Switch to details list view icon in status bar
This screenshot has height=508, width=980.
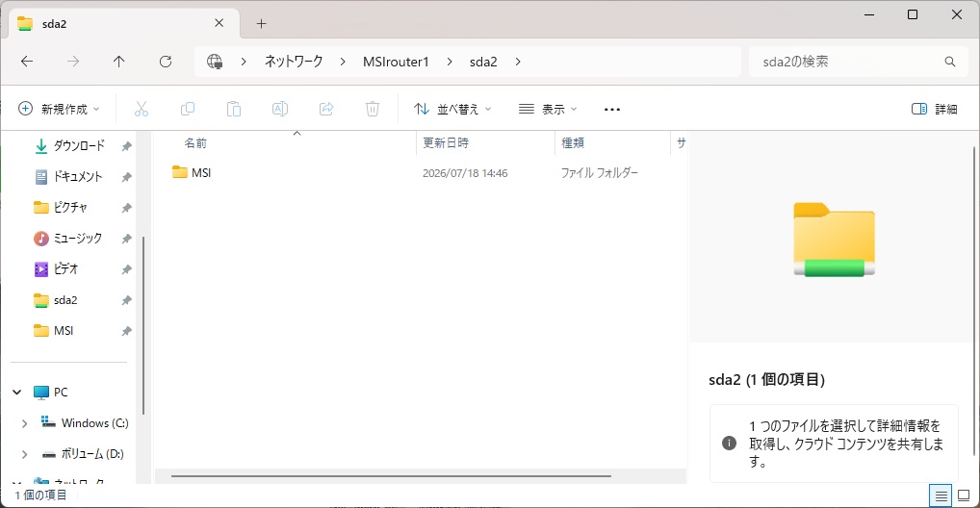pos(941,496)
